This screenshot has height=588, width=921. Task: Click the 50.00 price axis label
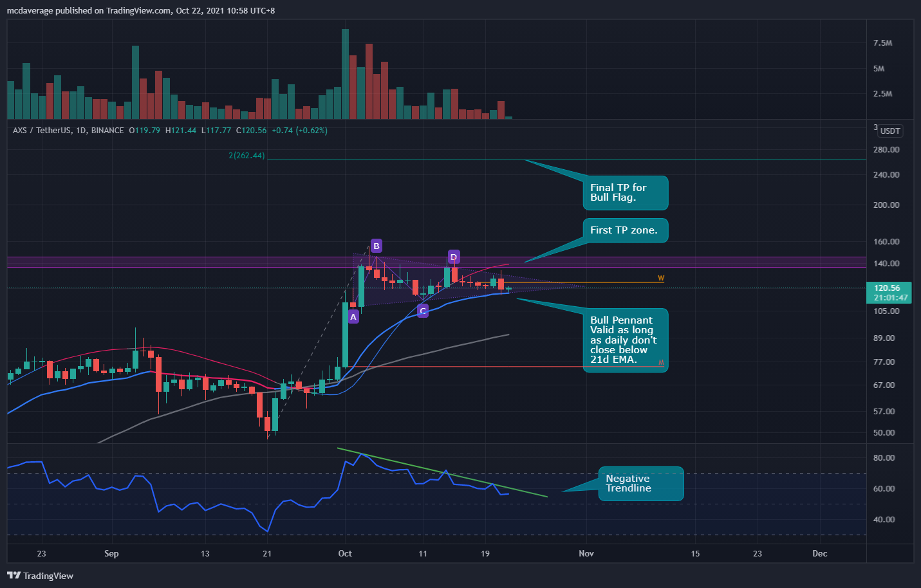(x=884, y=432)
